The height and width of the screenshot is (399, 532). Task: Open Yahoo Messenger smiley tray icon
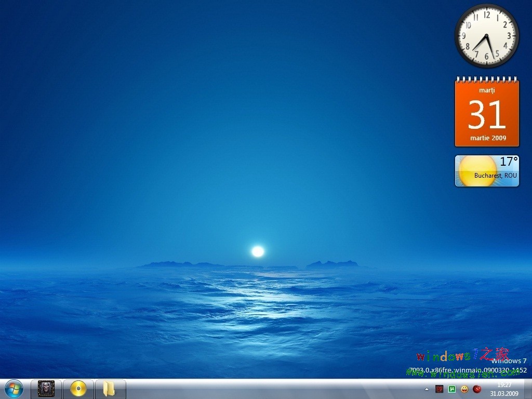pyautogui.click(x=464, y=389)
